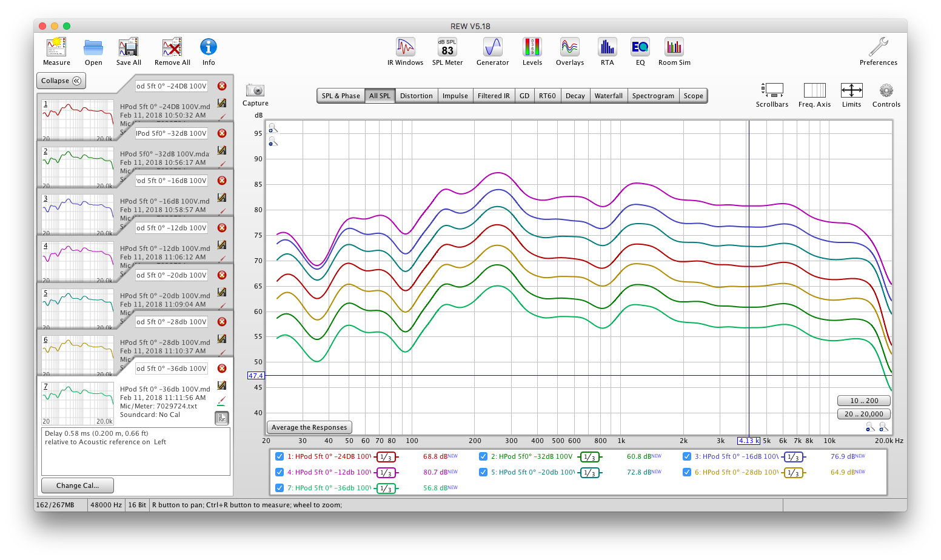
Task: Set range with 10 .. 200 button
Action: pyautogui.click(x=864, y=401)
